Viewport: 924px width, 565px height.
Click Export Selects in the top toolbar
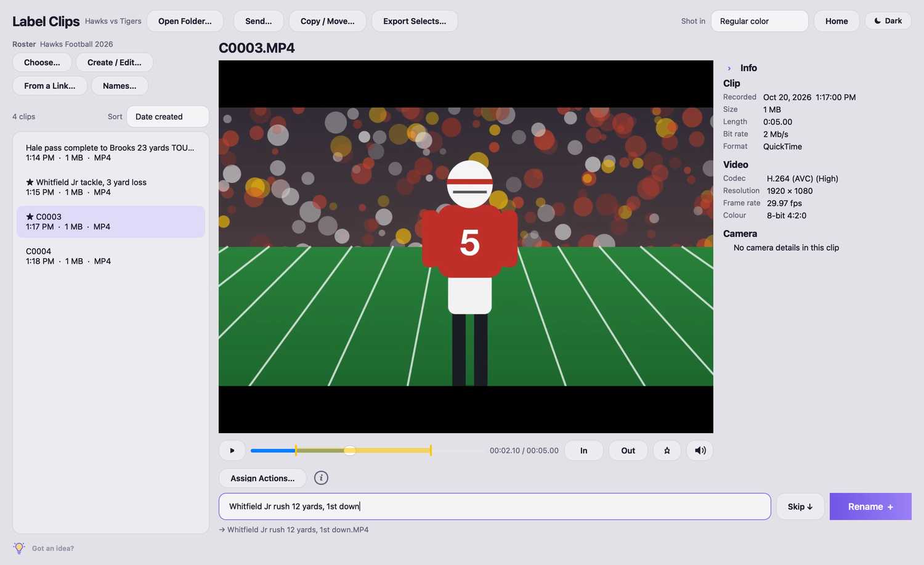tap(415, 21)
